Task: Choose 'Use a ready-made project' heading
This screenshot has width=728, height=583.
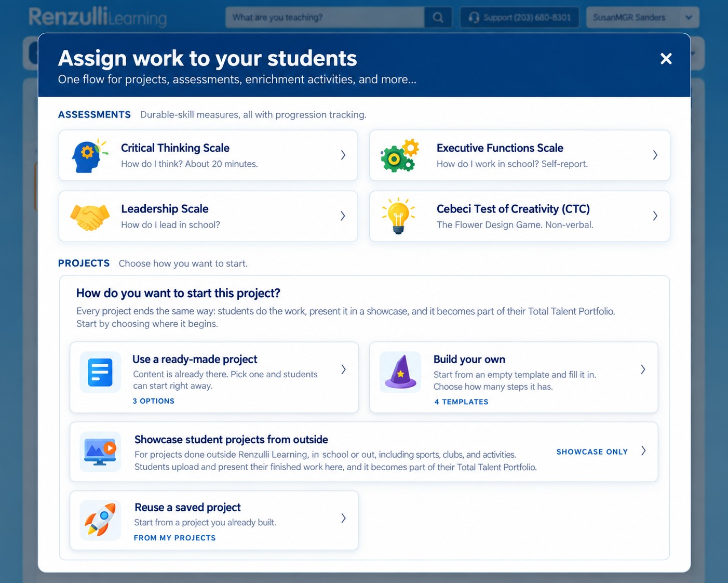Action: pyautogui.click(x=195, y=360)
